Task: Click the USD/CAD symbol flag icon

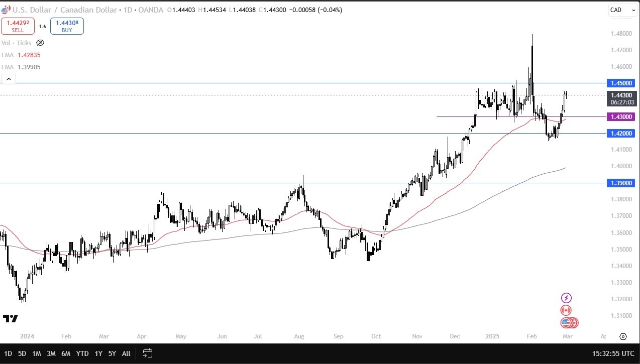Action: click(x=6, y=10)
